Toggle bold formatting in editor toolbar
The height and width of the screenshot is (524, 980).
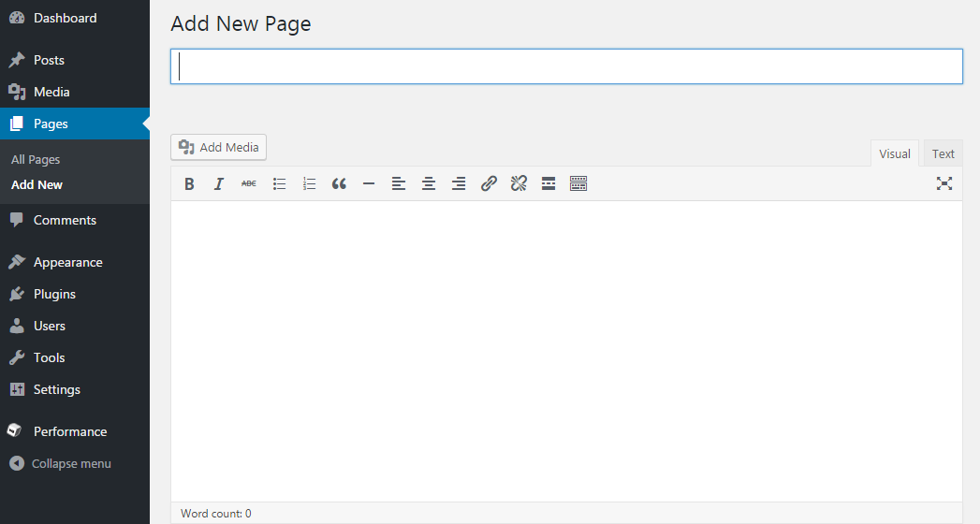point(189,183)
